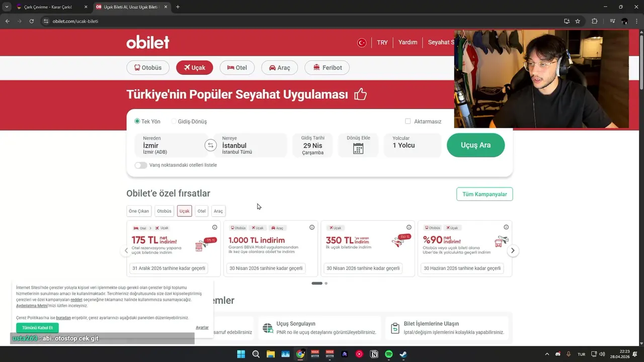Open Tüm Kampanyalar button
Viewport: 644px width, 362px height.
(485, 194)
